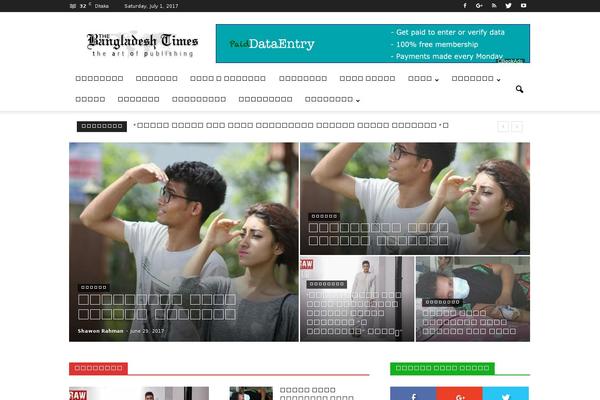Viewport: 600px width, 400px height.
Task: Open the PaidDataEntry advertisement banner
Action: point(373,44)
